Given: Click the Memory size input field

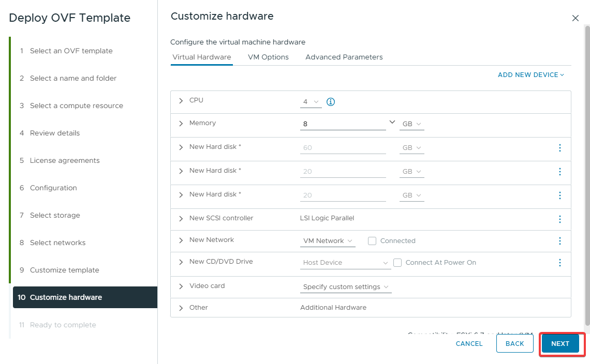Looking at the screenshot, I should pyautogui.click(x=342, y=124).
